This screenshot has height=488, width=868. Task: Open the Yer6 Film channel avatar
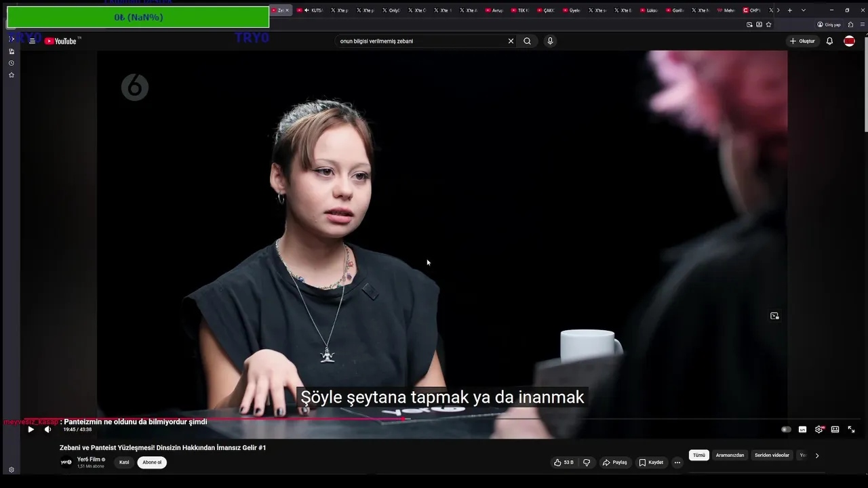pos(66,462)
